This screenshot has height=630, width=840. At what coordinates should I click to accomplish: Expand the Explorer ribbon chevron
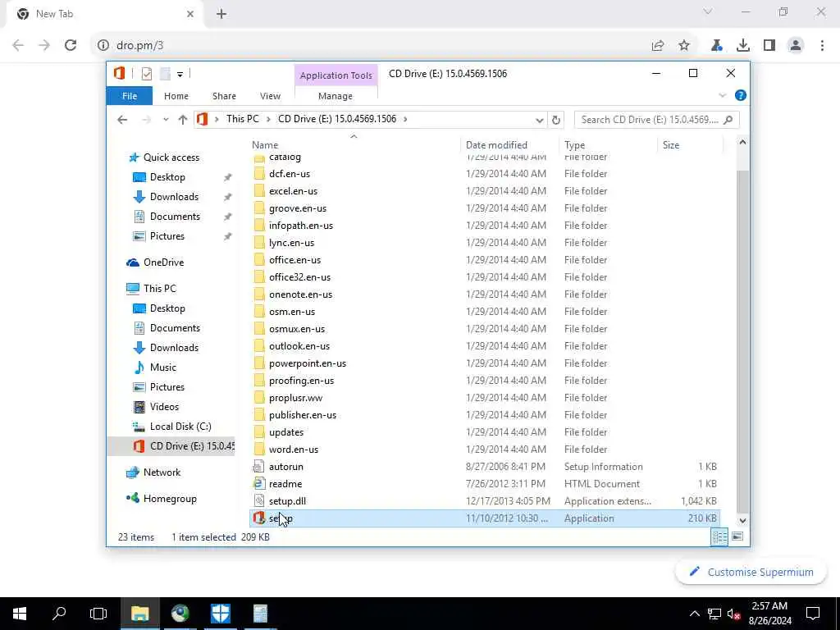pos(722,95)
